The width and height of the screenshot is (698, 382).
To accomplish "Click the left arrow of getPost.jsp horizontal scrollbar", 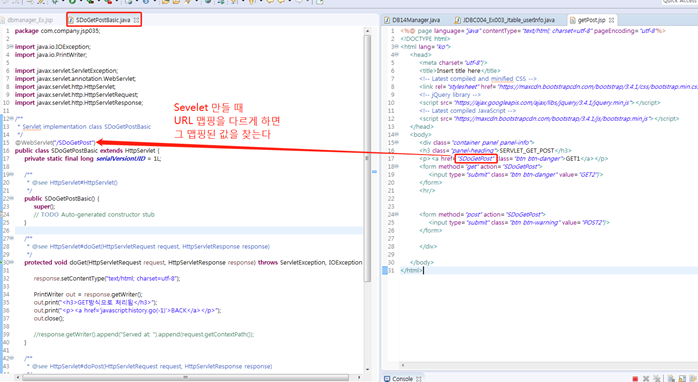I will coord(403,366).
